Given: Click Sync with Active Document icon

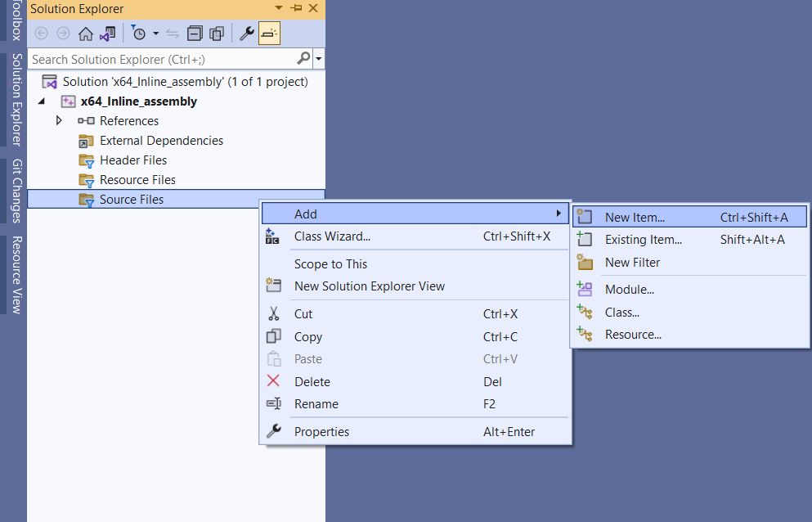Looking at the screenshot, I should click(108, 33).
